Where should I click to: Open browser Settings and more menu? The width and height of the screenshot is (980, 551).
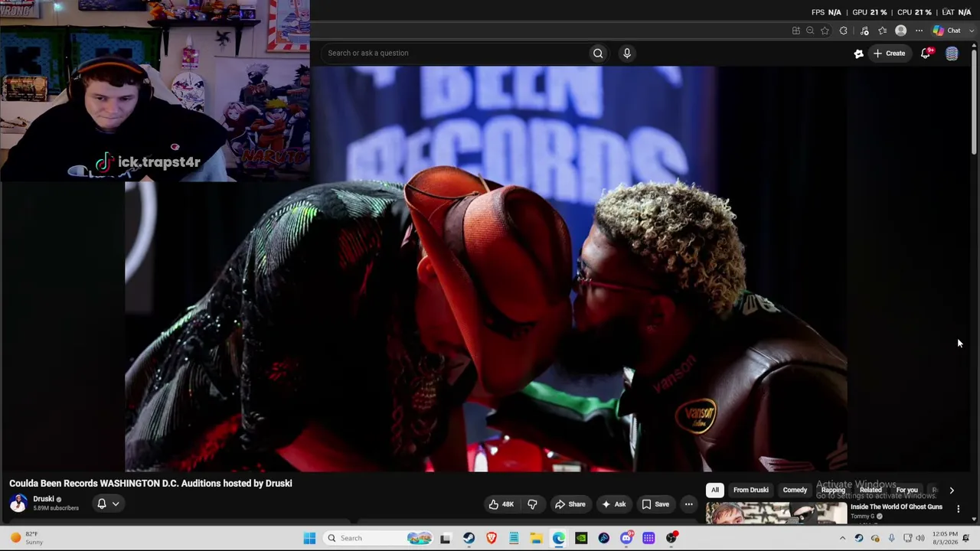point(919,31)
